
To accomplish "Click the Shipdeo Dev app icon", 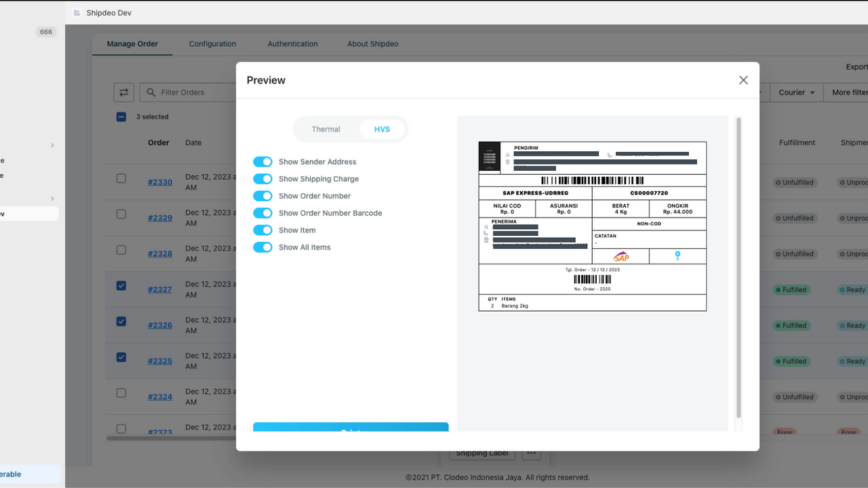I will (77, 13).
